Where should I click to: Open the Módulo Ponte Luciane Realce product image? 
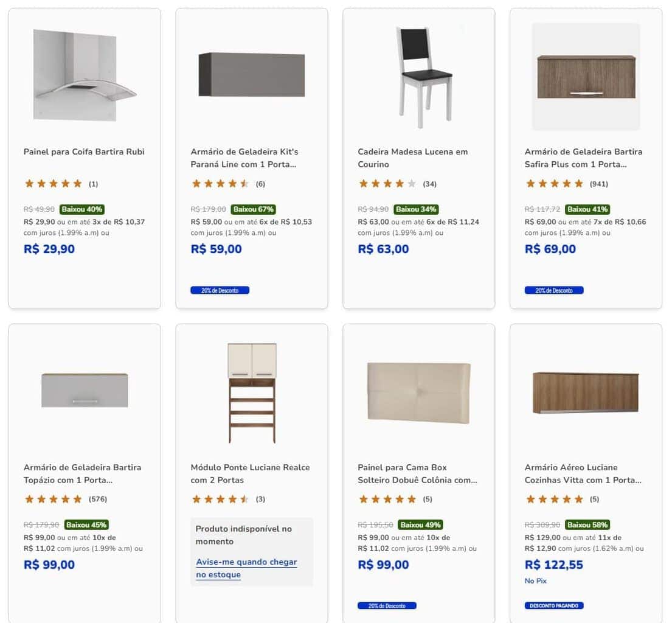(x=252, y=393)
